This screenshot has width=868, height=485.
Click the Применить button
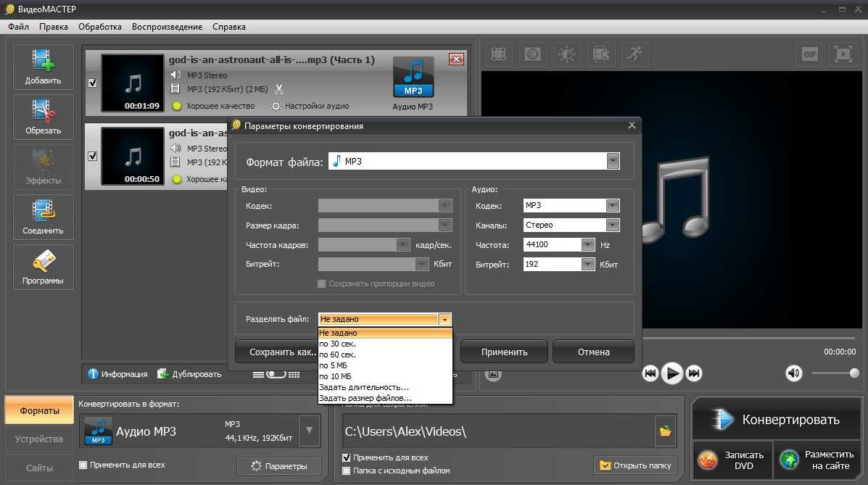pyautogui.click(x=504, y=352)
